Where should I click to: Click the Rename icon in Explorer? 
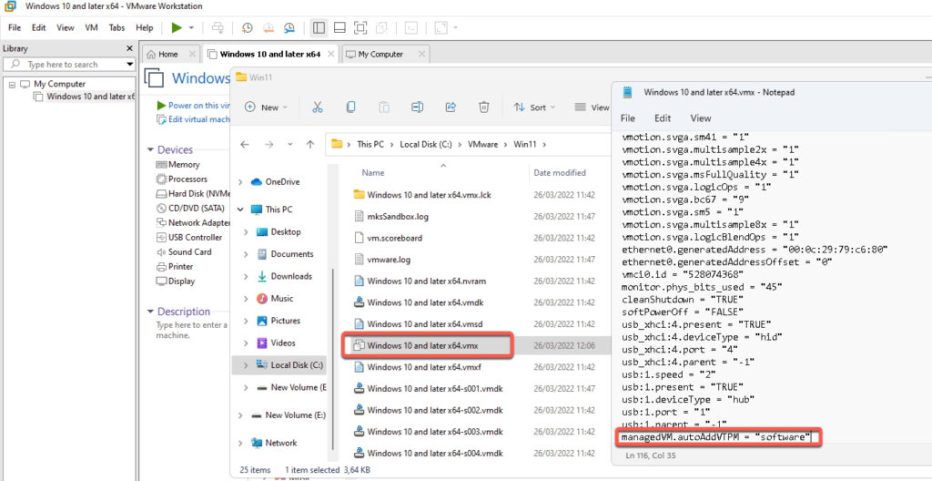(x=417, y=107)
